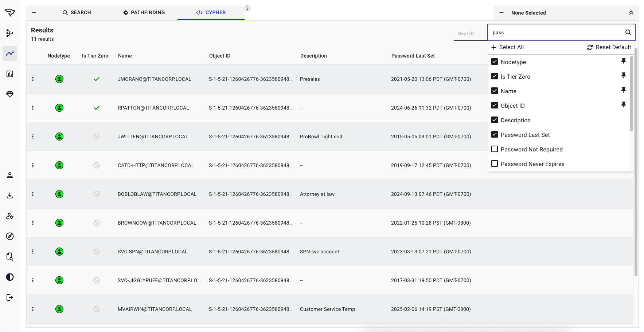The height and width of the screenshot is (332, 644).
Task: Enable the Password Not Required column
Action: pyautogui.click(x=495, y=149)
